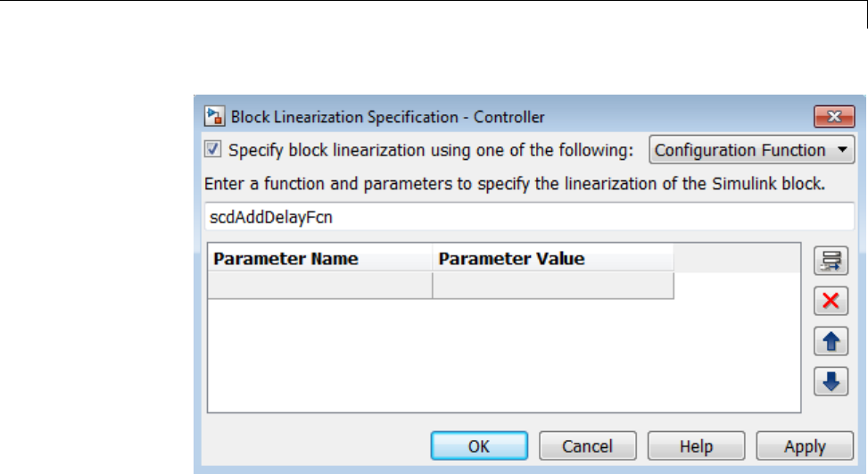
Task: Apply the linearization settings
Action: pos(805,446)
